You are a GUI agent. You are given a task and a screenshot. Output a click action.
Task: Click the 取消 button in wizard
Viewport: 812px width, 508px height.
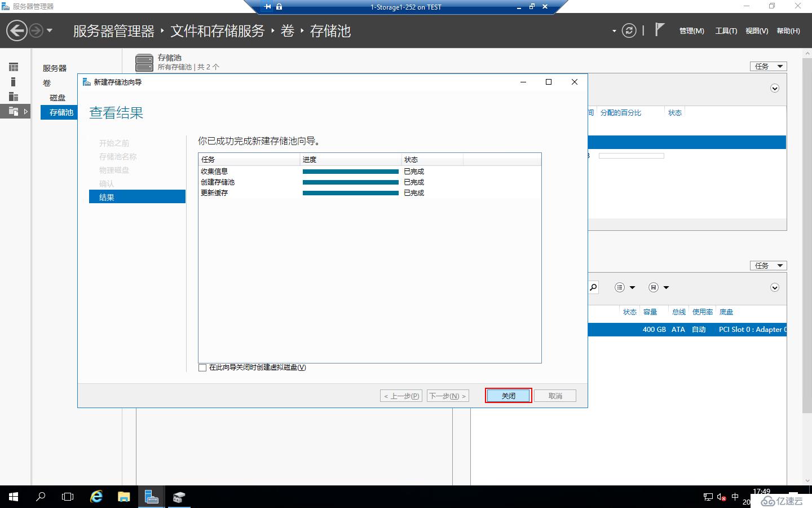coord(555,396)
